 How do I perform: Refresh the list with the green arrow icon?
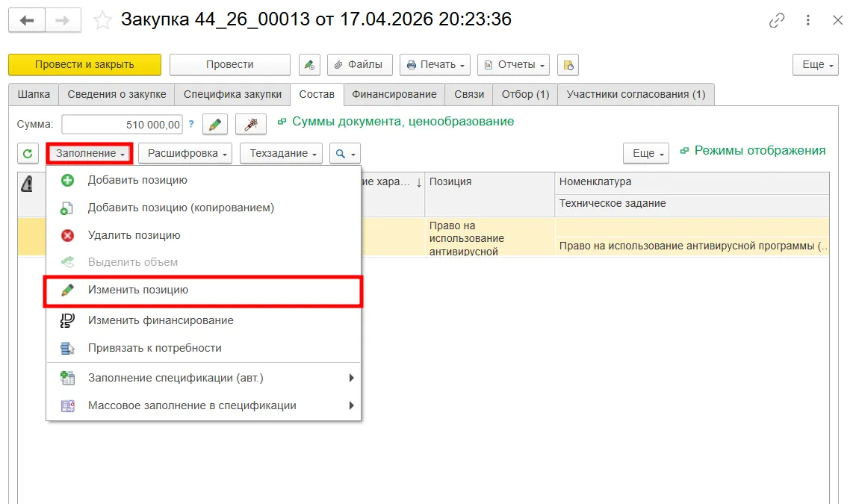(28, 153)
